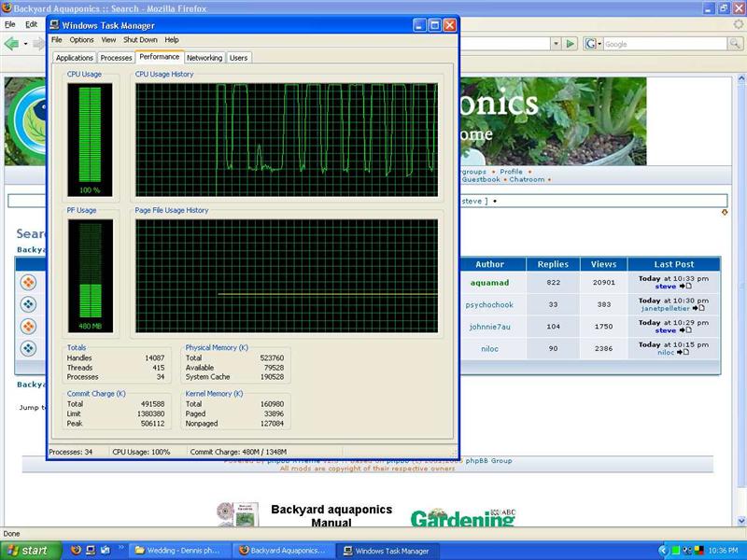This screenshot has width=747, height=560.
Task: Follow the Chatroom navigation link
Action: pyautogui.click(x=527, y=179)
